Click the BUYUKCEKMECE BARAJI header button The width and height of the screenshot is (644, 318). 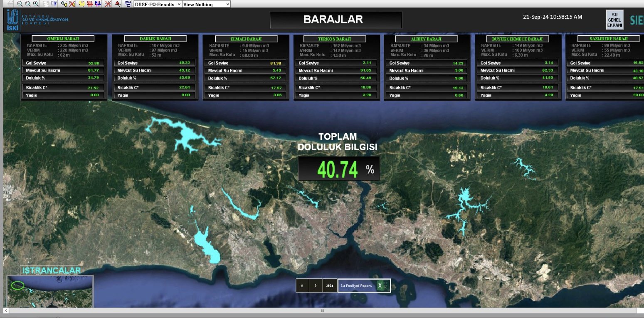517,39
